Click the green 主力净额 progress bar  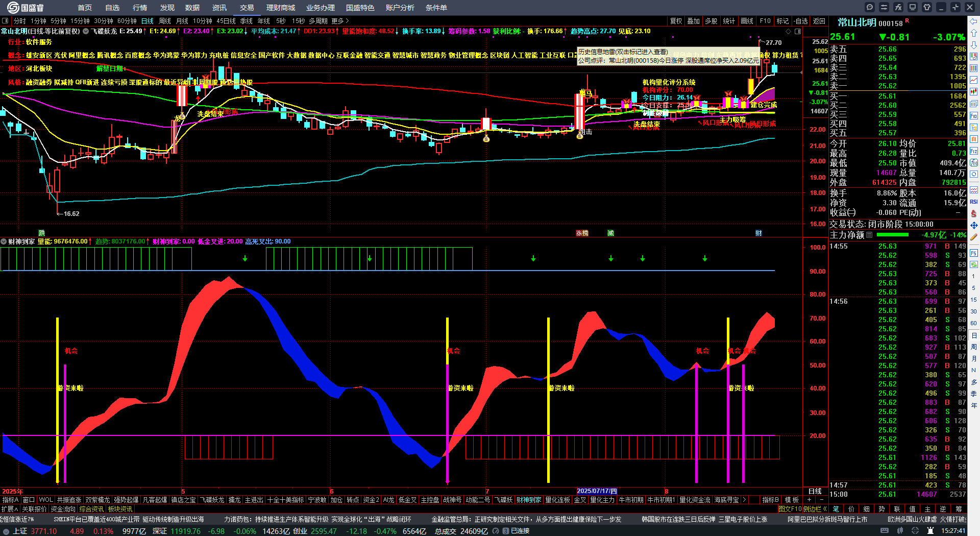(x=892, y=235)
